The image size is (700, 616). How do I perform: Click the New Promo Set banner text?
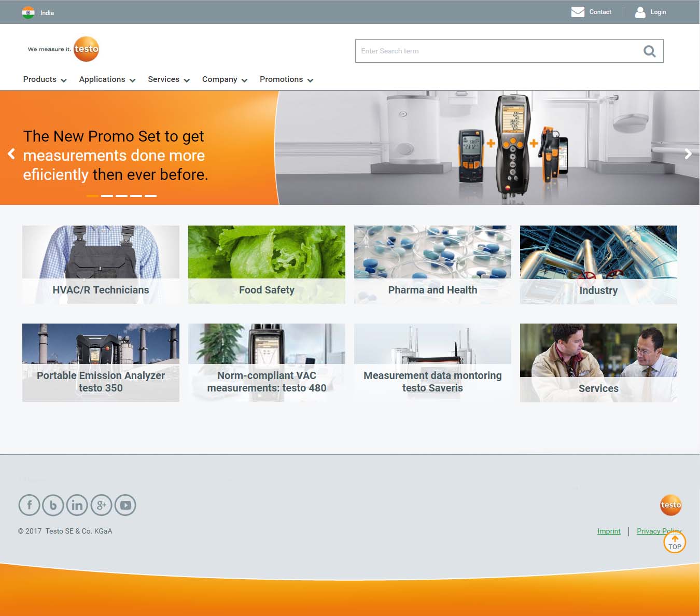pyautogui.click(x=115, y=155)
